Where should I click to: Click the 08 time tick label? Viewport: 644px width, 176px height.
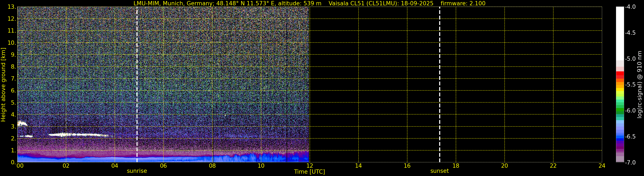pyautogui.click(x=212, y=166)
